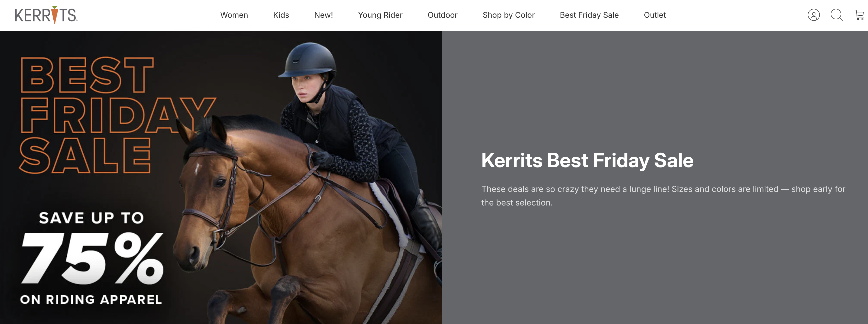Click the magnifying glass search icon
This screenshot has width=868, height=324.
(x=836, y=15)
